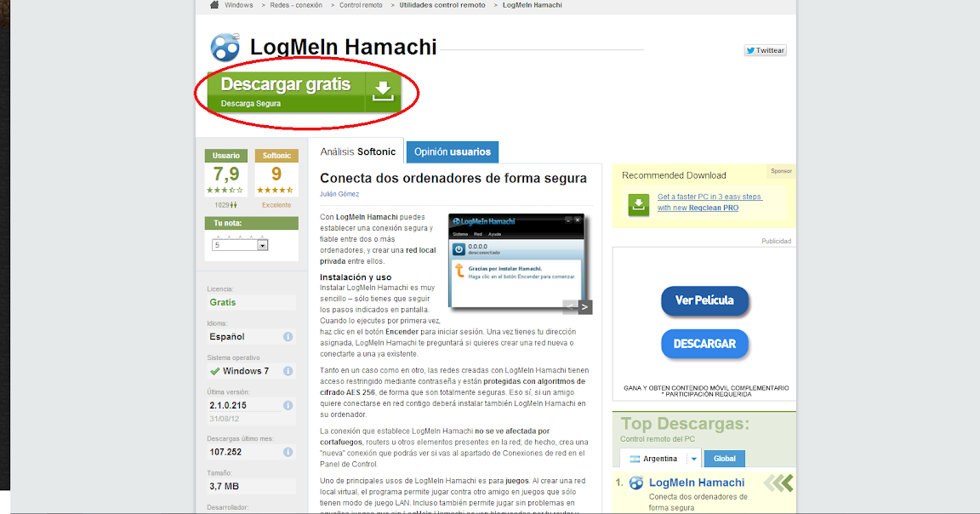
Task: Click info icon next to 107.252 downloads
Action: pyautogui.click(x=288, y=452)
